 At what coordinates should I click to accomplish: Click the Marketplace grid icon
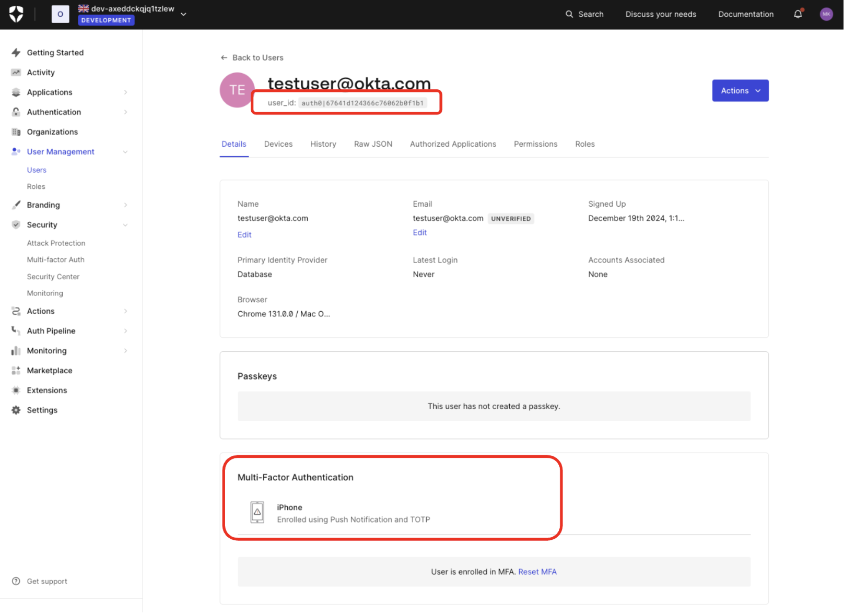coord(16,371)
